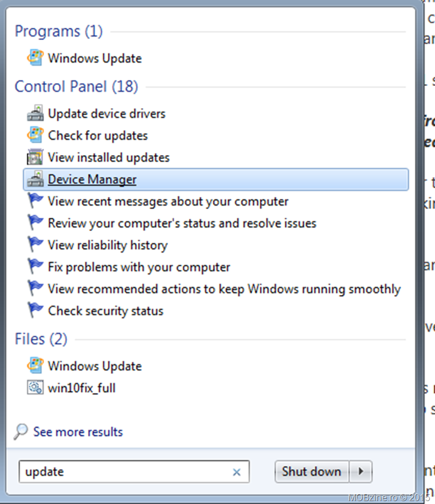Viewport: 435px width, 504px height.
Task: Open View recommended actions to keep Windows running smoothly
Action: tap(224, 289)
